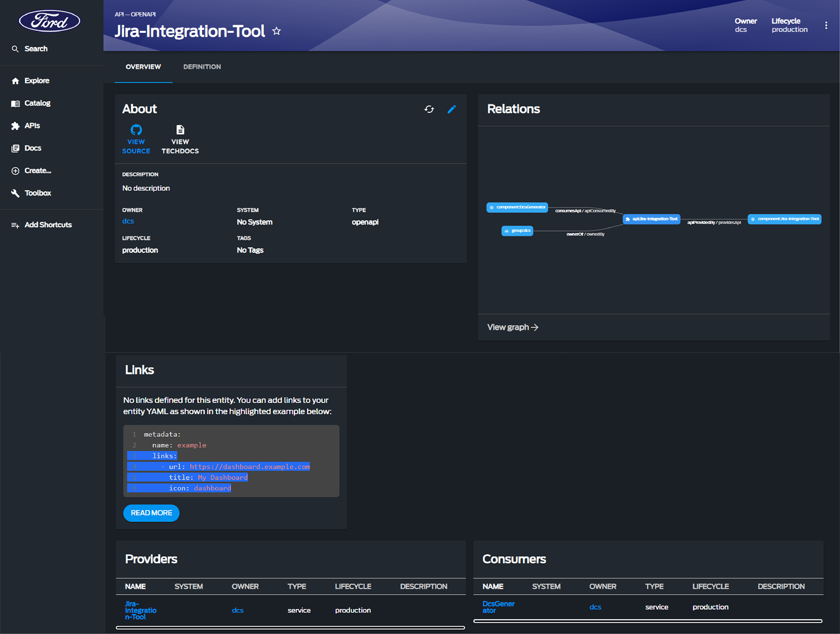Click the 'apiProvidedBy / providesApi' edge label

(714, 223)
